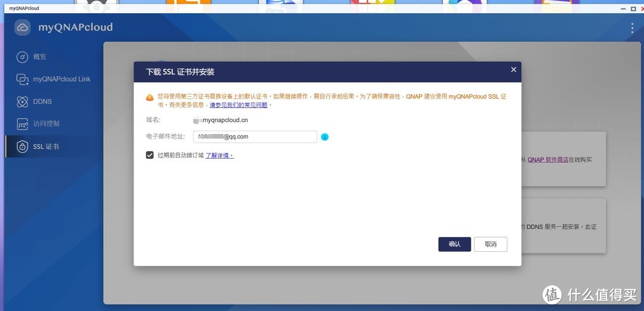Toggle 过期前自动续订域 auto-renew checkbox
The height and width of the screenshot is (311, 644).
[x=150, y=155]
